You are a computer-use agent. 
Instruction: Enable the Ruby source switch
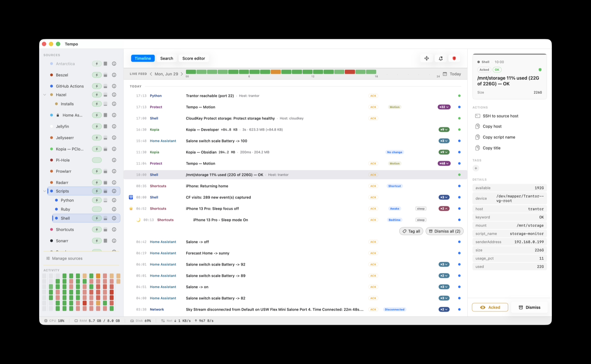pos(97,209)
